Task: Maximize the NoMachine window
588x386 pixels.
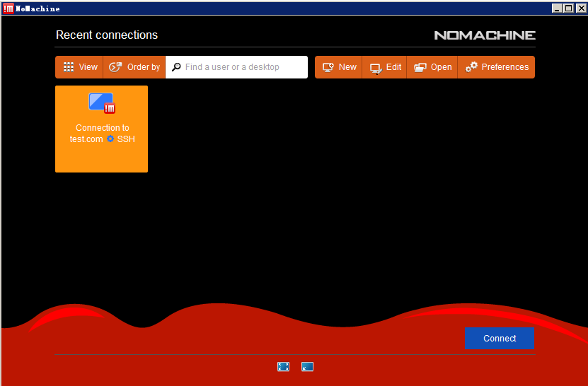Action: [x=569, y=8]
